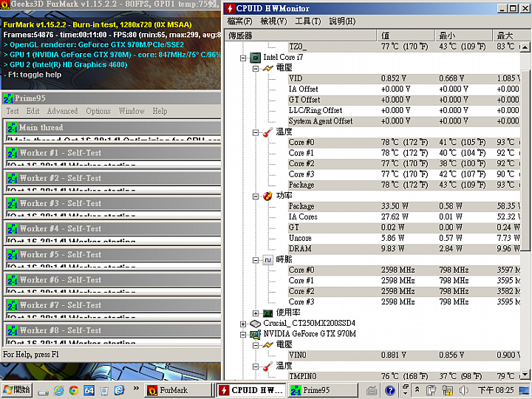Screen dimensions: 532x399
Task: Collapse the Intel Core i7 電壓 group
Action: 256,69
